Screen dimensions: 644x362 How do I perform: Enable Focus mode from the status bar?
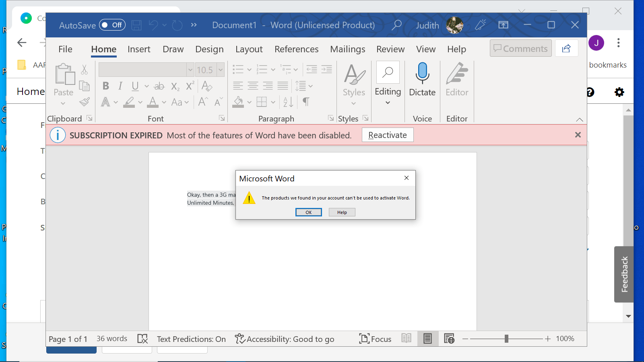click(375, 339)
